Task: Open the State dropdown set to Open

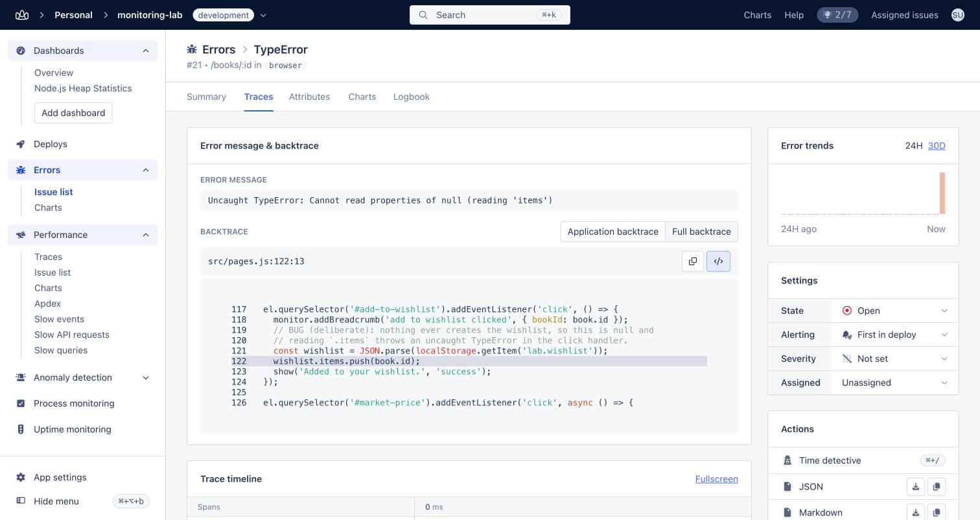Action: pyautogui.click(x=894, y=311)
